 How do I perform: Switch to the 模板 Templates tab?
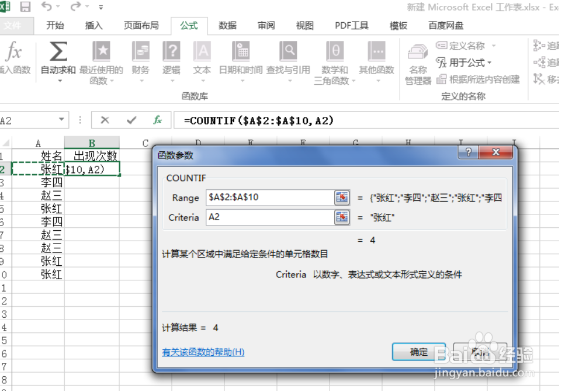[398, 26]
